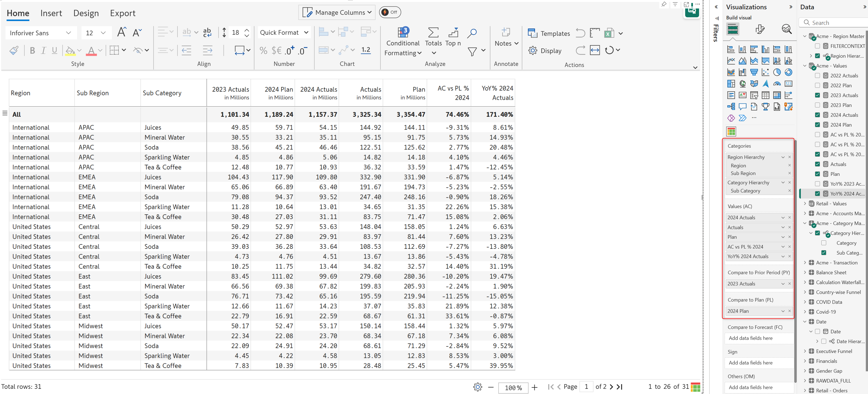Uncheck the 2024 Plan field checkbox
Viewport: 868px width, 394px height.
tap(817, 125)
